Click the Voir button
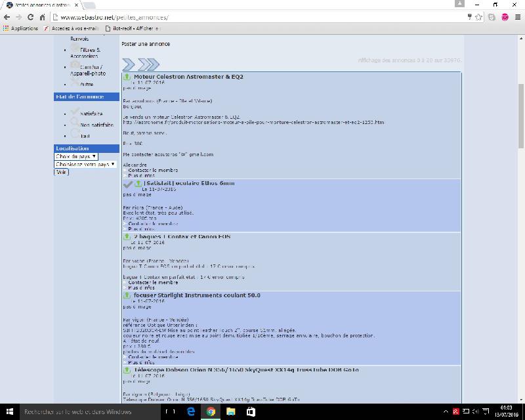Viewport: 525px width, 420px height. pos(61,172)
